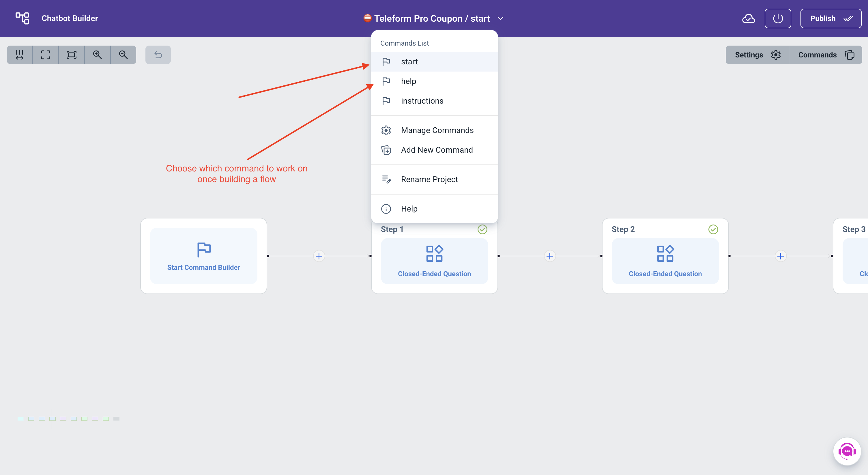
Task: Click the cloud save status icon
Action: coord(748,18)
